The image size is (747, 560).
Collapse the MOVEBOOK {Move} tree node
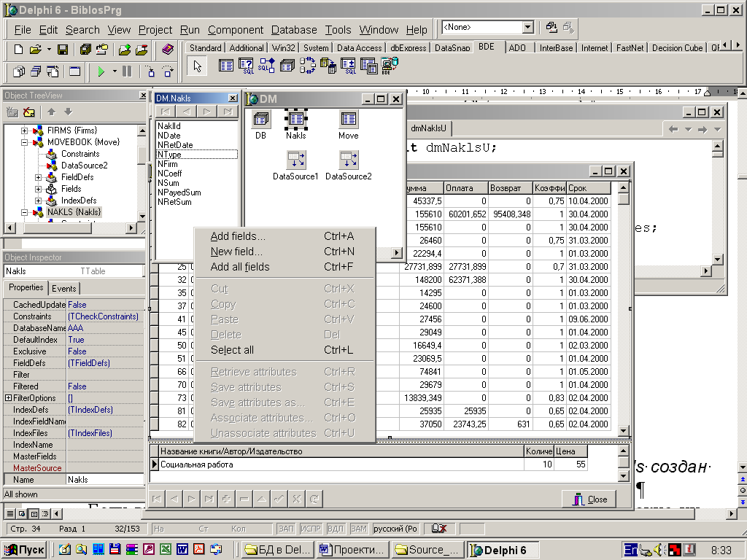click(24, 142)
